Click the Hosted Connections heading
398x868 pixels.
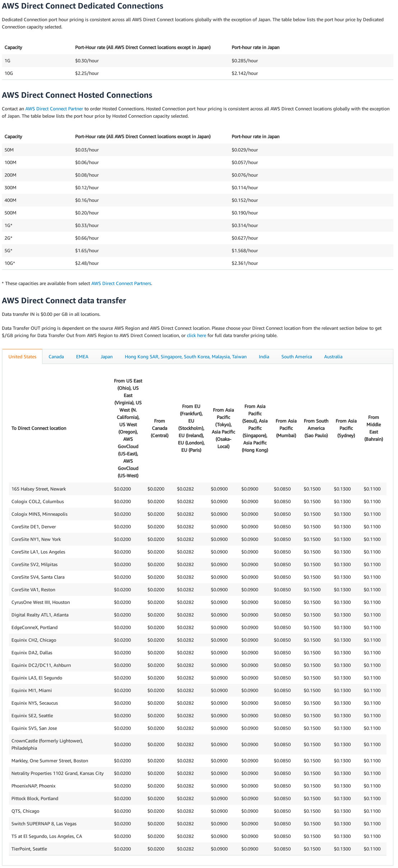pyautogui.click(x=77, y=95)
